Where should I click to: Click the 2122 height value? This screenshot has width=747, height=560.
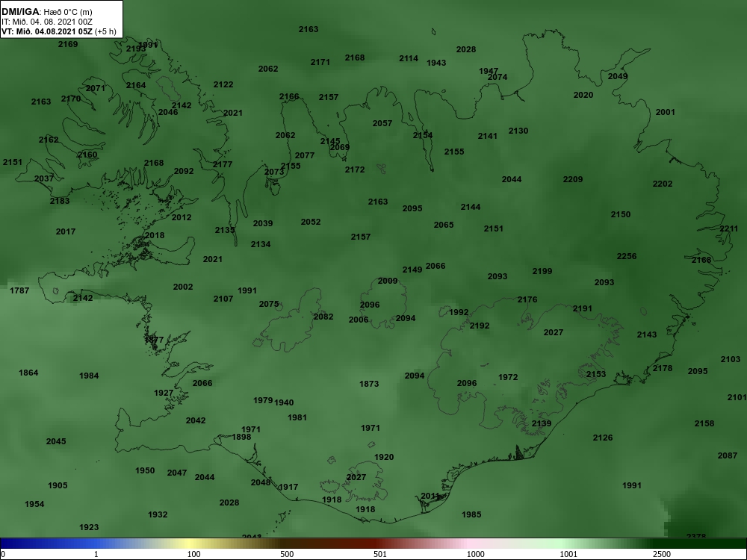coord(223,85)
